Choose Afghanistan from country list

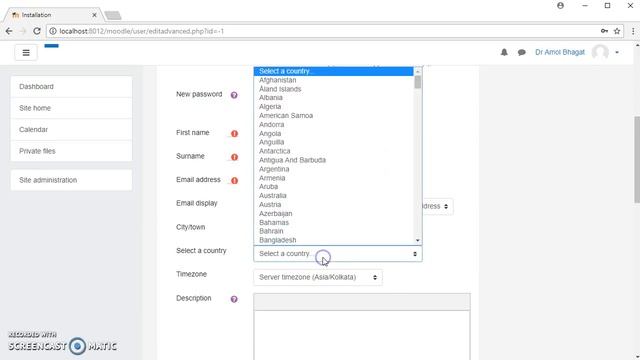333,80
